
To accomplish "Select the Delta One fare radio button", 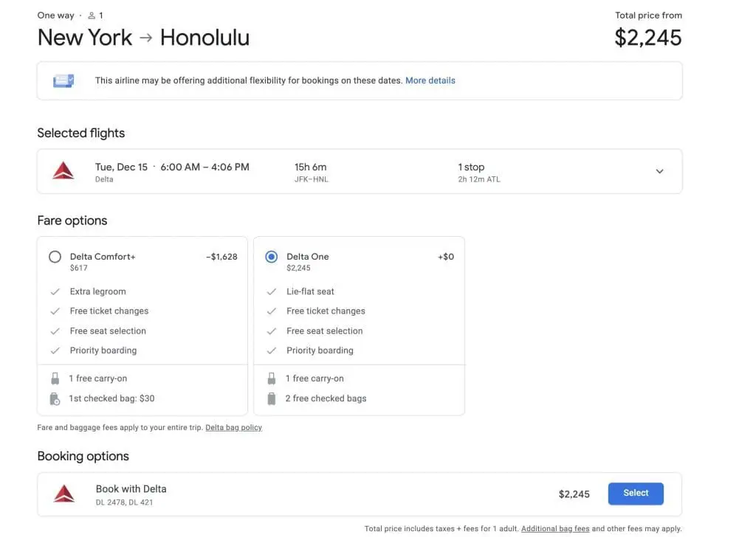I will pyautogui.click(x=271, y=257).
